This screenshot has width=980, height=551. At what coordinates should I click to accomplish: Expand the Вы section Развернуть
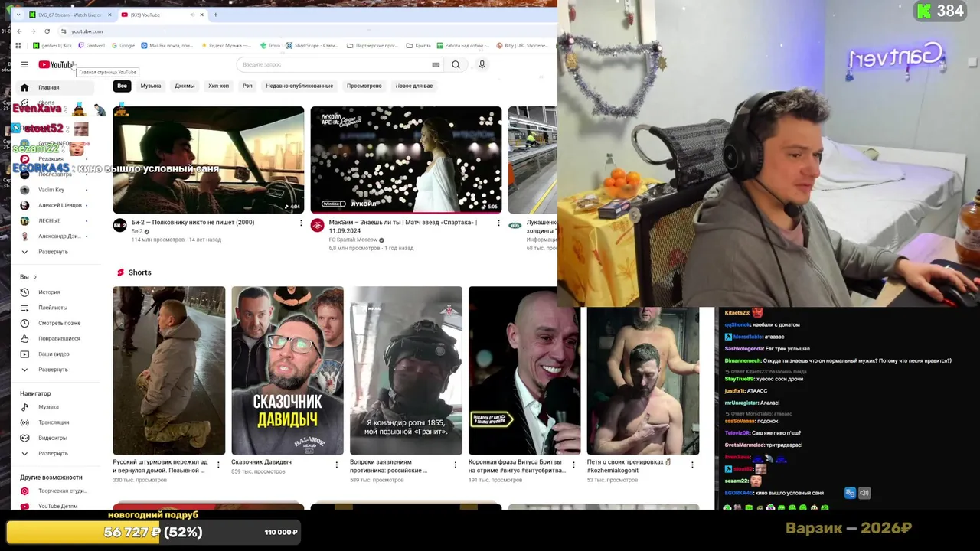(54, 370)
